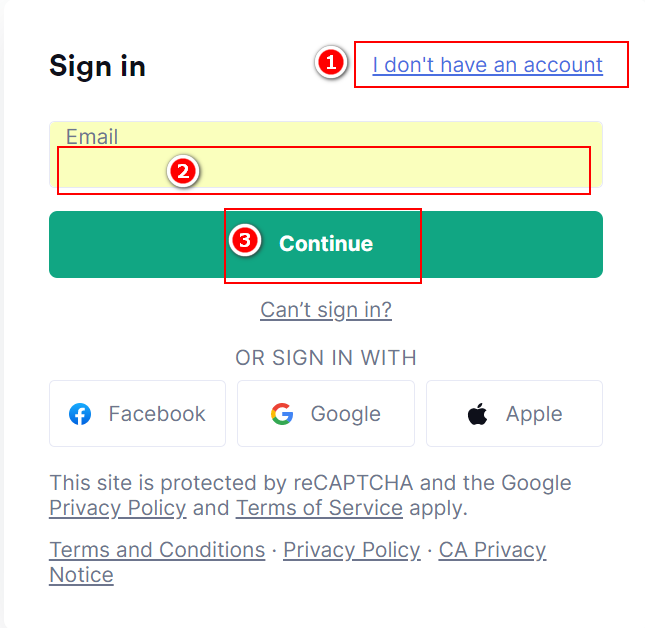
Task: Open the CA Privacy Notice link
Action: click(492, 550)
